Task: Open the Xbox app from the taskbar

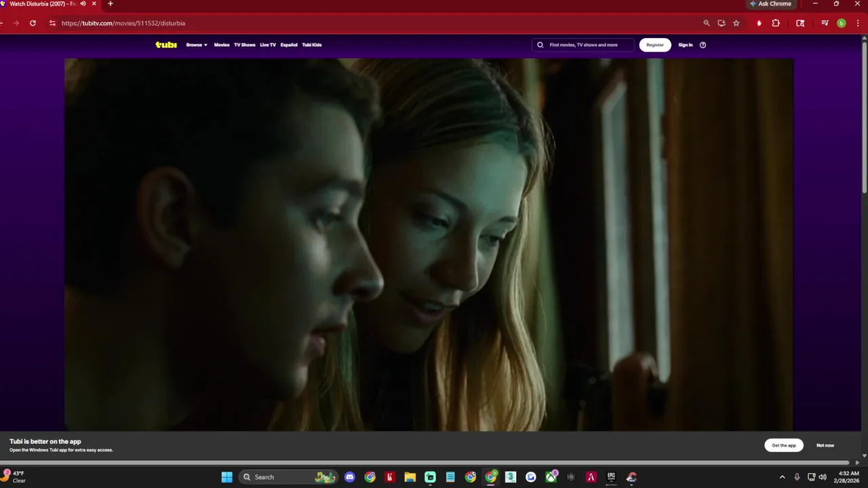Action: click(x=551, y=477)
